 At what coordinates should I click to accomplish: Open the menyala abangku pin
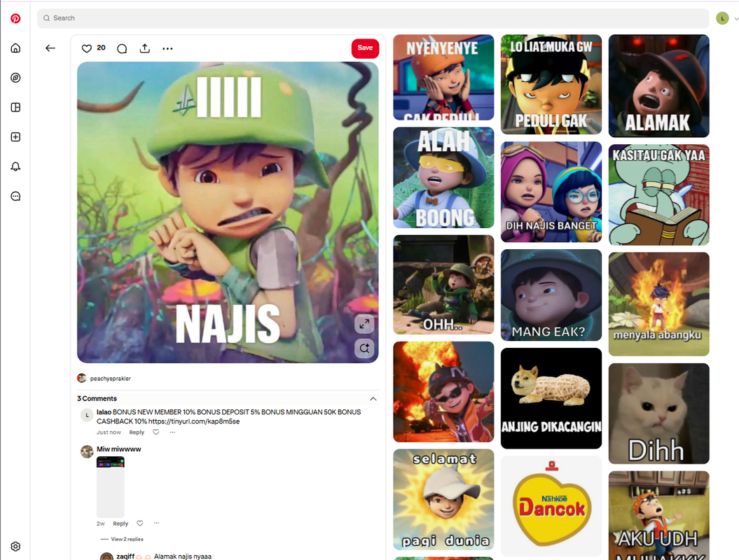point(658,304)
